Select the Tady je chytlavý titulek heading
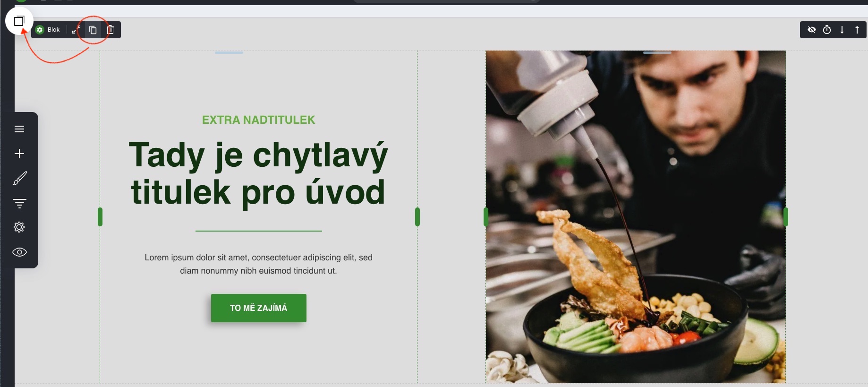The image size is (868, 387). pos(258,173)
